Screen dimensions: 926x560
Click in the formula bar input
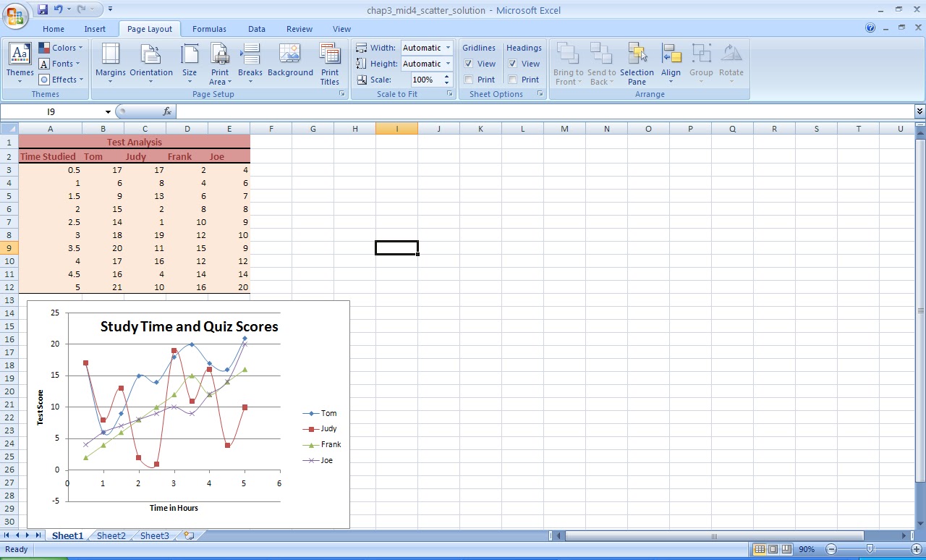545,111
